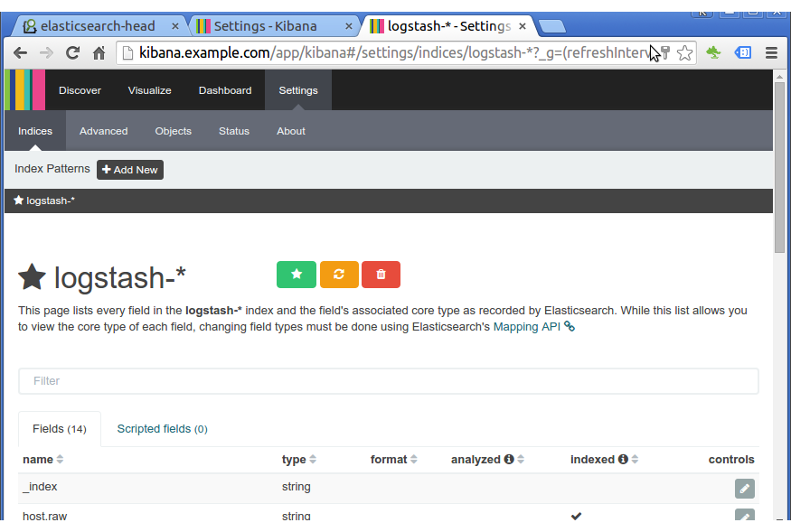Click the scrollbar up arrow
The height and width of the screenshot is (532, 791).
pyautogui.click(x=779, y=77)
